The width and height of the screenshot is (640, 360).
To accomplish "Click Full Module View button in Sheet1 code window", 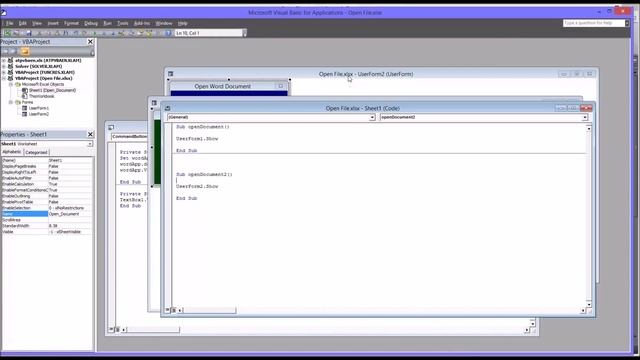I will [x=173, y=310].
